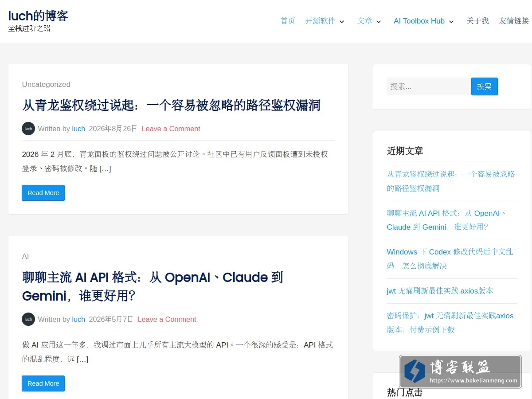The image size is (532, 399).
Task: Click Leave a Comment on 2026年8月26日 post
Action: (x=171, y=129)
